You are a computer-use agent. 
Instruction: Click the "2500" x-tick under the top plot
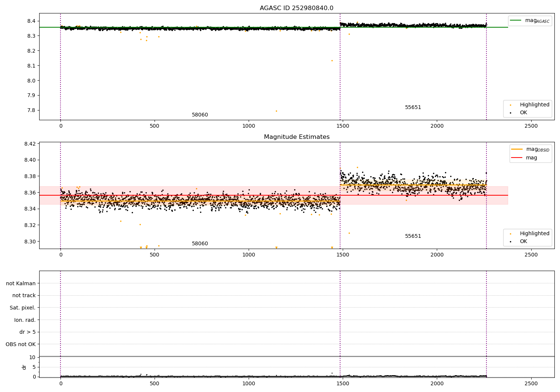point(531,126)
